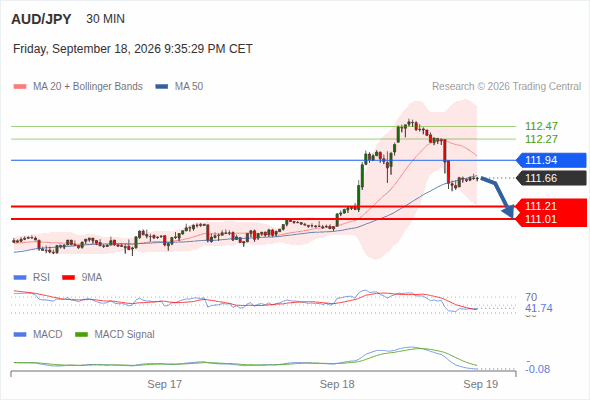
Task: Click the MACD legend label
Action: (47, 335)
